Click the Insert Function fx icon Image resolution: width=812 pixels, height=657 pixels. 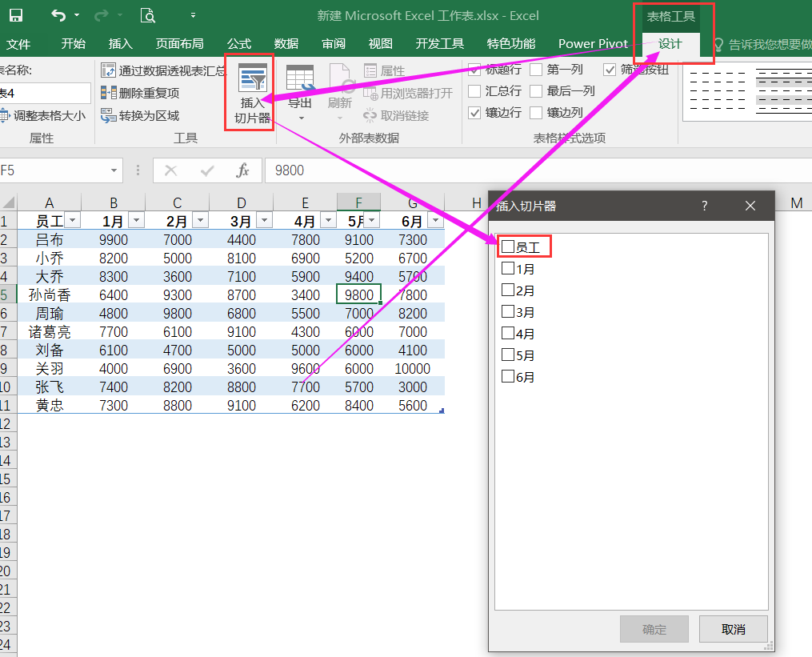(242, 170)
